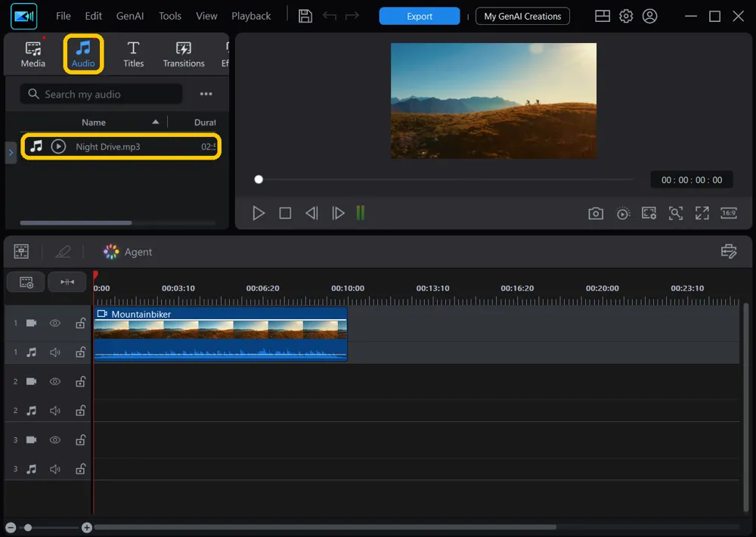Viewport: 756px width, 537px height.
Task: Click the preview settings panel icon
Action: coord(649,213)
